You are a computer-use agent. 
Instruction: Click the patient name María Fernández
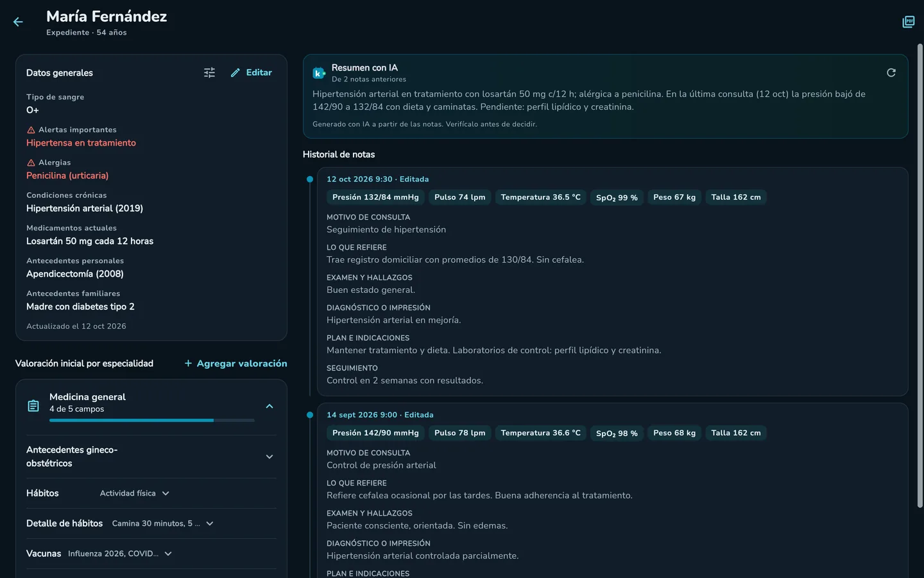tap(107, 16)
